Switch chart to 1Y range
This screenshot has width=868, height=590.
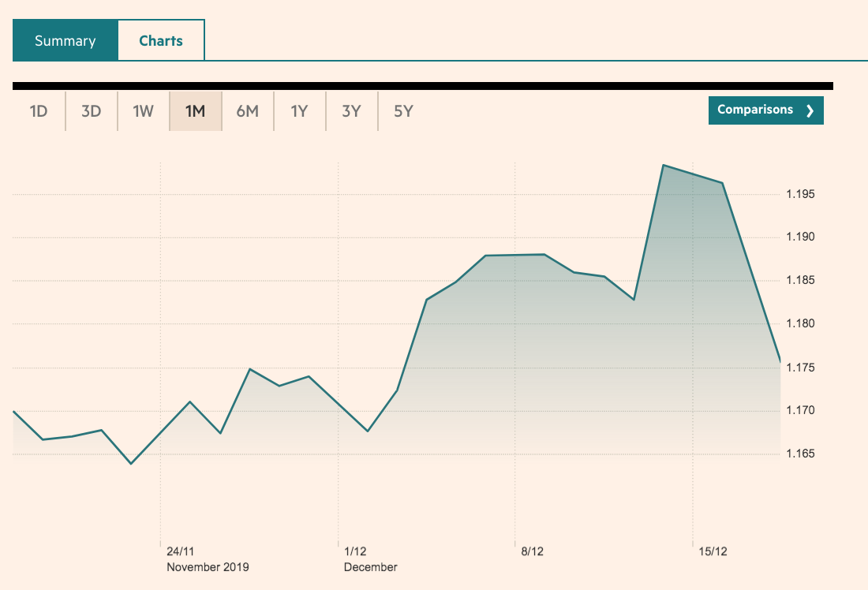299,111
